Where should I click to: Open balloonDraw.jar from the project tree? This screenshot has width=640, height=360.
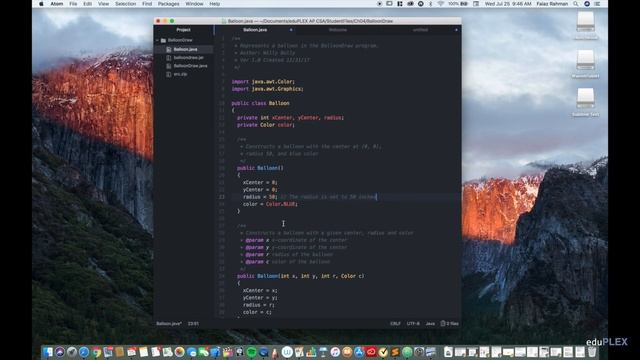click(189, 58)
